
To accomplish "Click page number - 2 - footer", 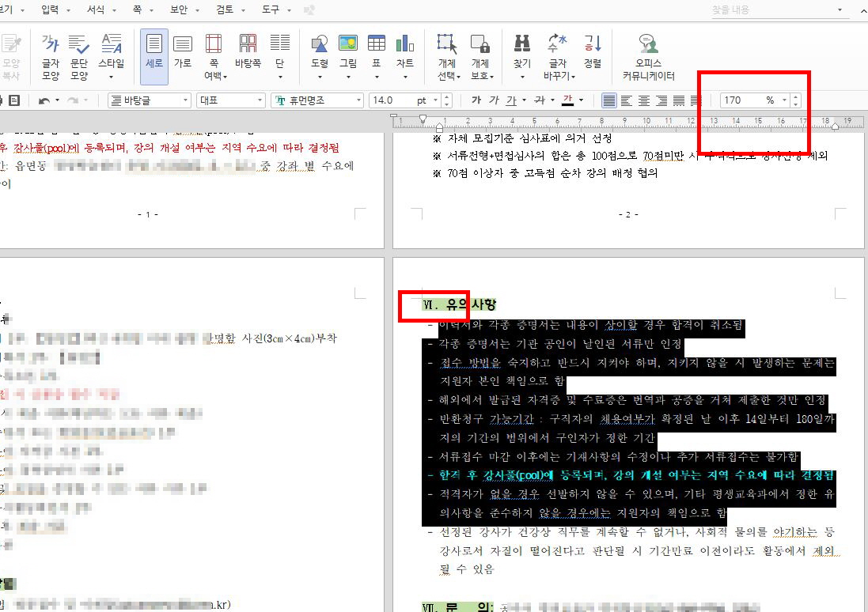I will 628,215.
